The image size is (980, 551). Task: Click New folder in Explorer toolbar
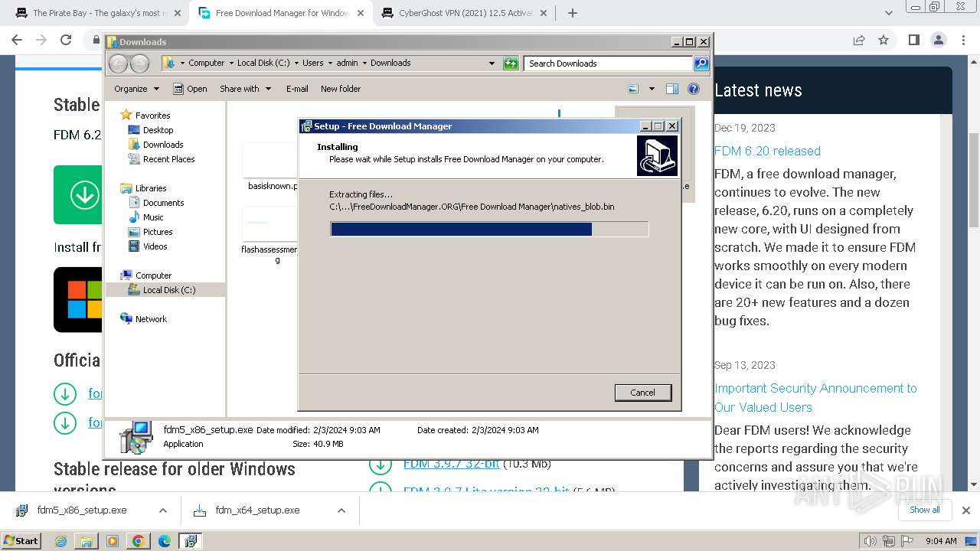pyautogui.click(x=341, y=89)
